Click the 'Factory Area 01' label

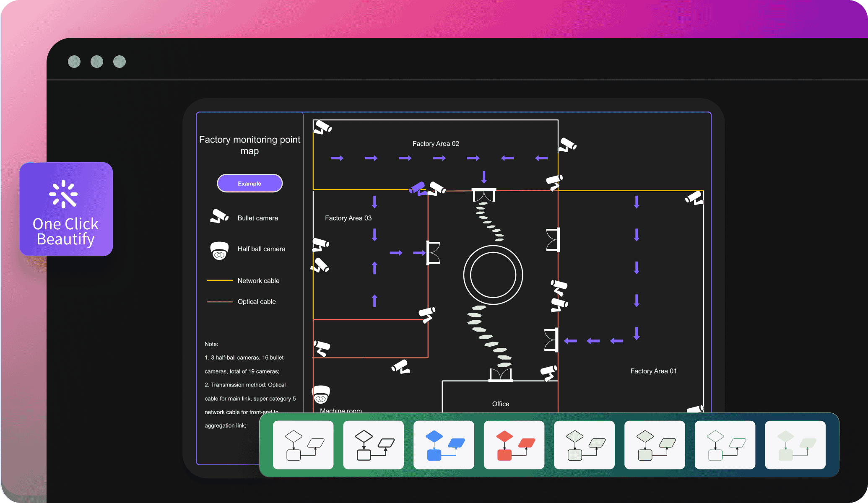[653, 371]
